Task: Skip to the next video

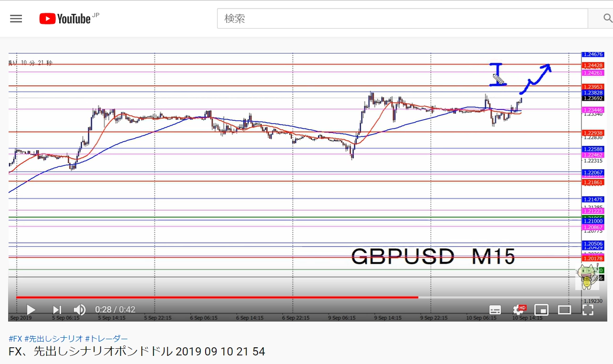Action: tap(57, 310)
